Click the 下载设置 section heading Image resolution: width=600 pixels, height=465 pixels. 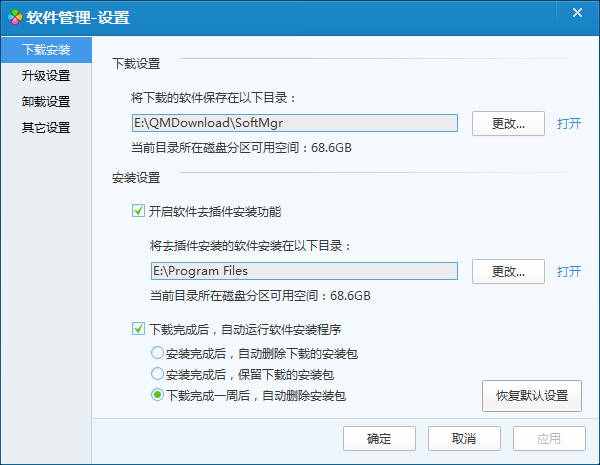tap(136, 64)
